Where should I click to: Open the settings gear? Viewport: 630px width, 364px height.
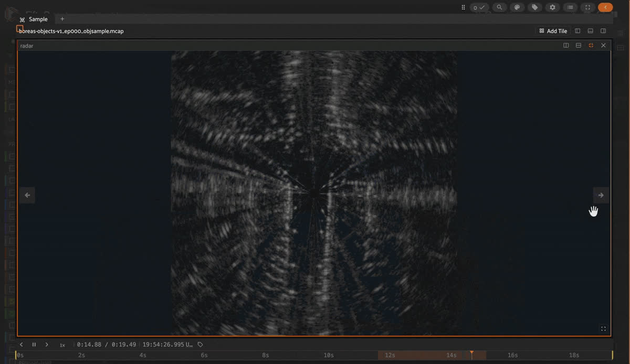[x=552, y=7]
